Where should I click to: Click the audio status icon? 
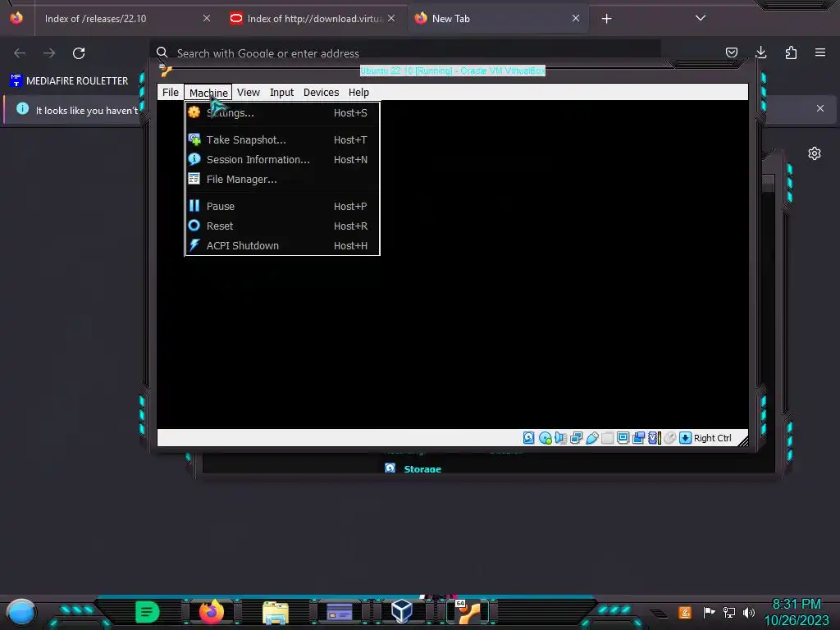(x=560, y=438)
